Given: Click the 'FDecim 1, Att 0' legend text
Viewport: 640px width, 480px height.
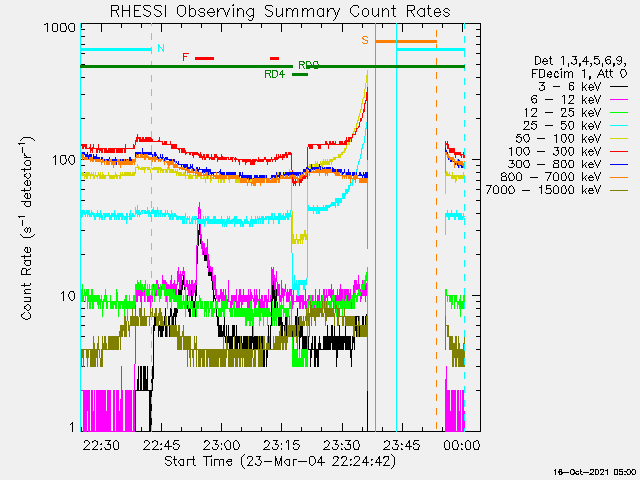Looking at the screenshot, I should [x=579, y=74].
